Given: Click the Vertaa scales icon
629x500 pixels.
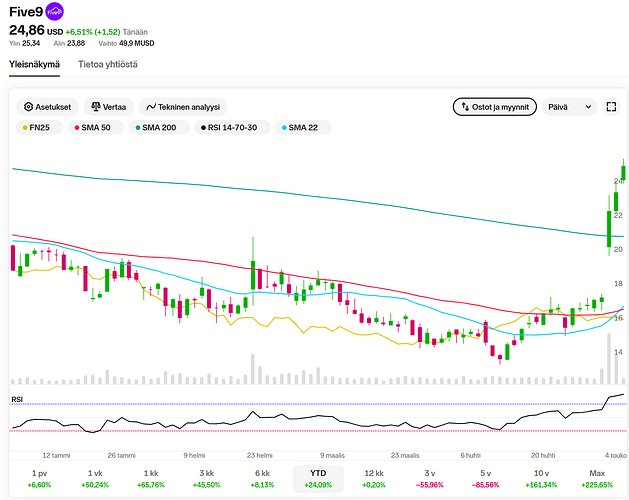Looking at the screenshot, I should [96, 107].
